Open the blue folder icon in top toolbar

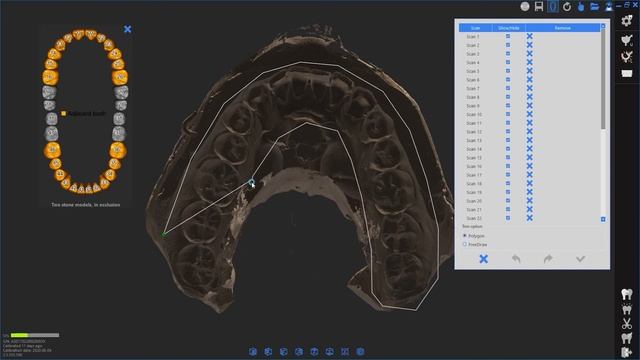tap(595, 7)
